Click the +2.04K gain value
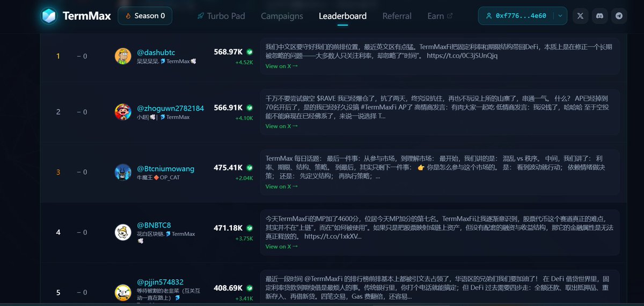Viewport: 644px width, 306px height. (x=244, y=178)
